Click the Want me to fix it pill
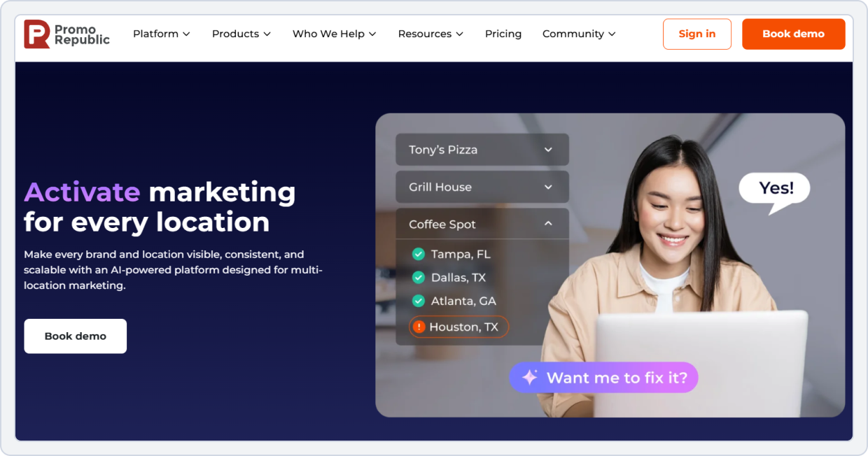This screenshot has width=868, height=456. pos(603,377)
